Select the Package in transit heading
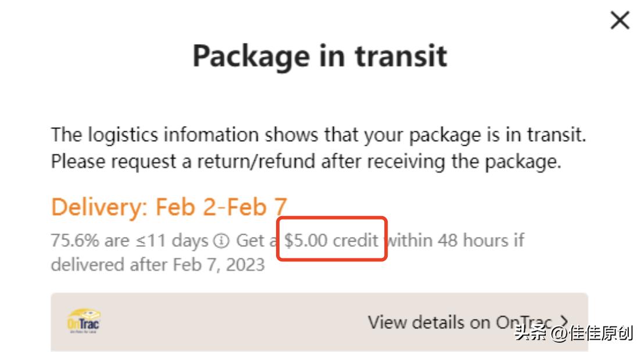 [x=320, y=56]
